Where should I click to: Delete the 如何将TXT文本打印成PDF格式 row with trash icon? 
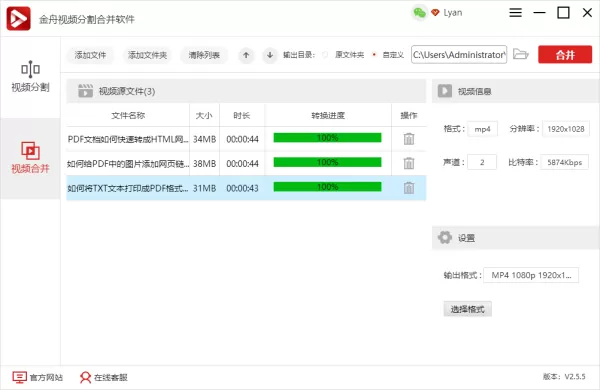point(409,188)
